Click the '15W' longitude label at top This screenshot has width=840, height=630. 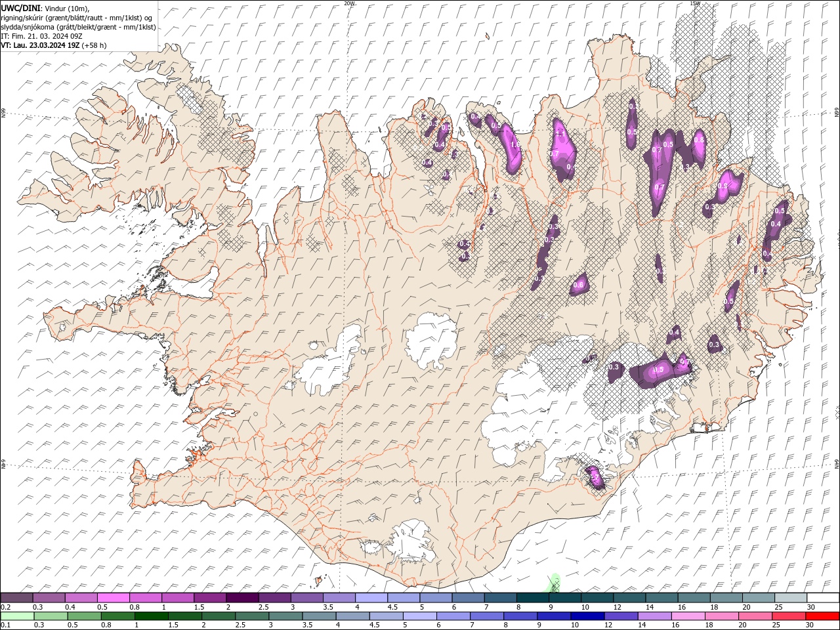(695, 3)
